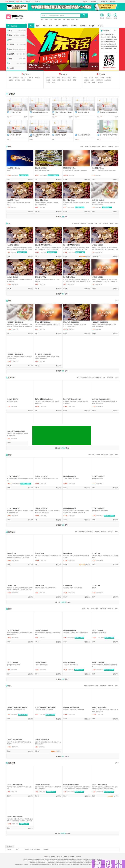Select 汽车服务 in the left category menu
The height and width of the screenshot is (868, 125).
coord(11,68)
